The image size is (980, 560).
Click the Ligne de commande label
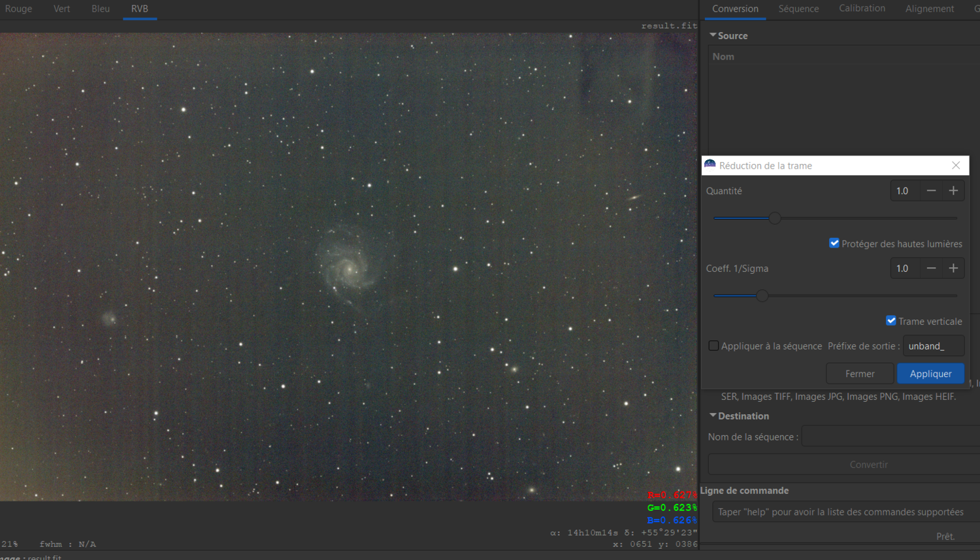[x=744, y=491]
